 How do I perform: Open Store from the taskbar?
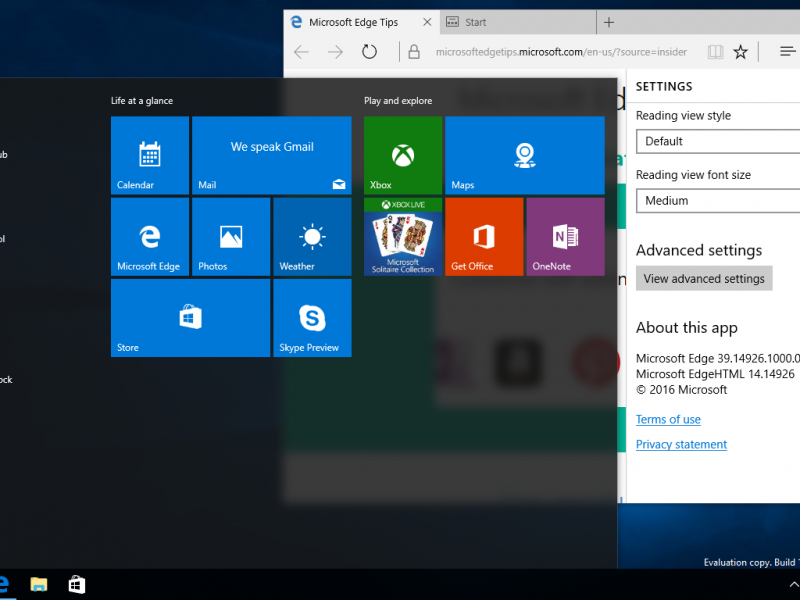(77, 584)
